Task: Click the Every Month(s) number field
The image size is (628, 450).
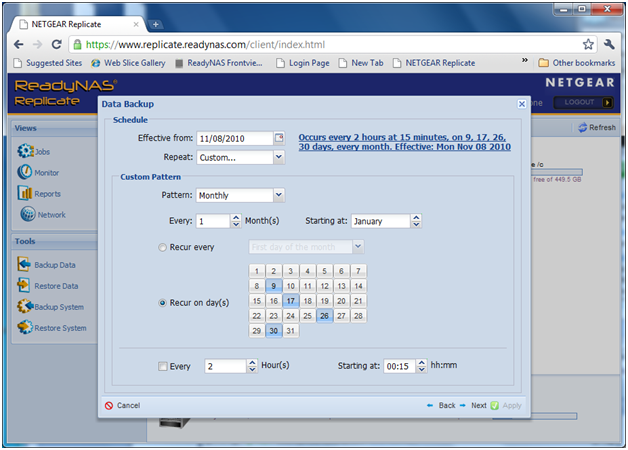Action: (x=213, y=221)
